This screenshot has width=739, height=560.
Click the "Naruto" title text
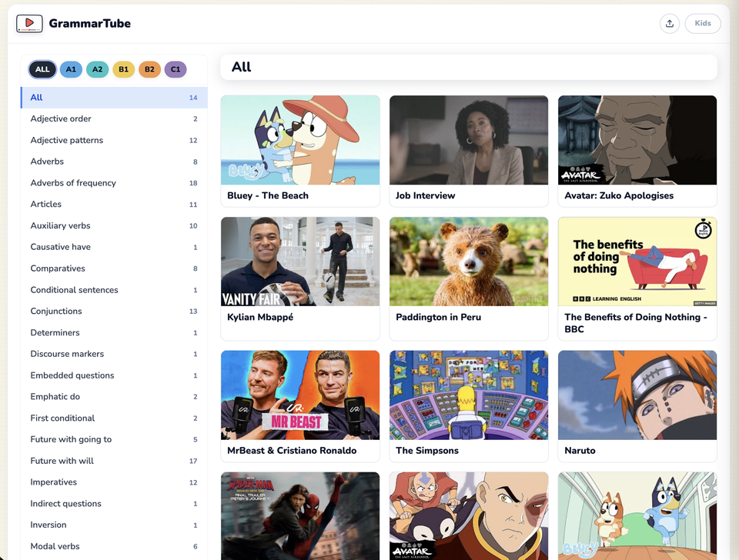pos(580,450)
